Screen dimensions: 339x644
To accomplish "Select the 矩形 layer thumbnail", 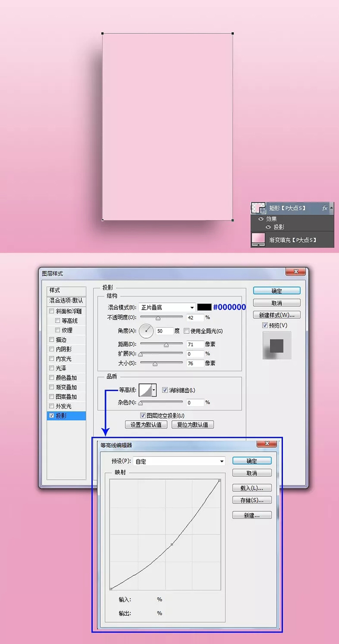I will (x=258, y=208).
